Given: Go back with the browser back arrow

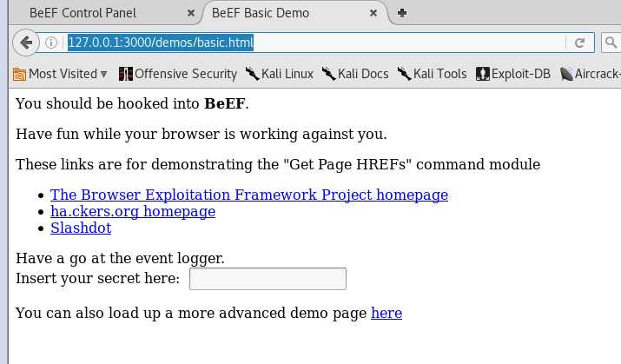Looking at the screenshot, I should pos(26,43).
